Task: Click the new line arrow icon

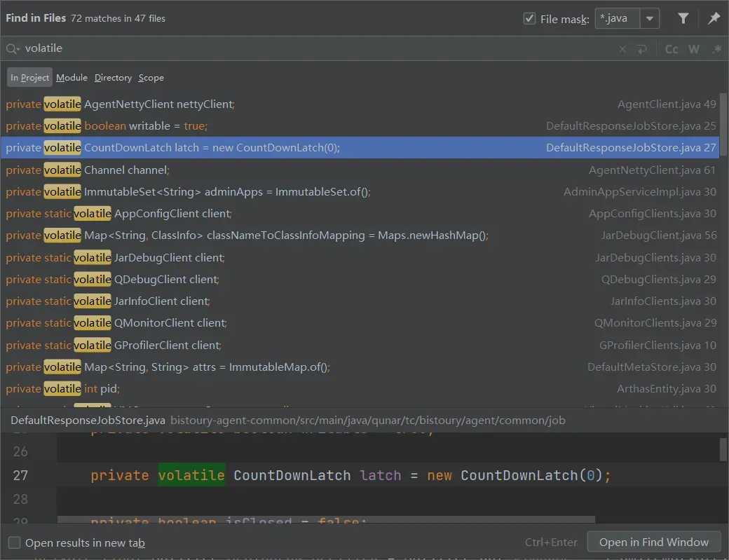Action: coord(641,49)
